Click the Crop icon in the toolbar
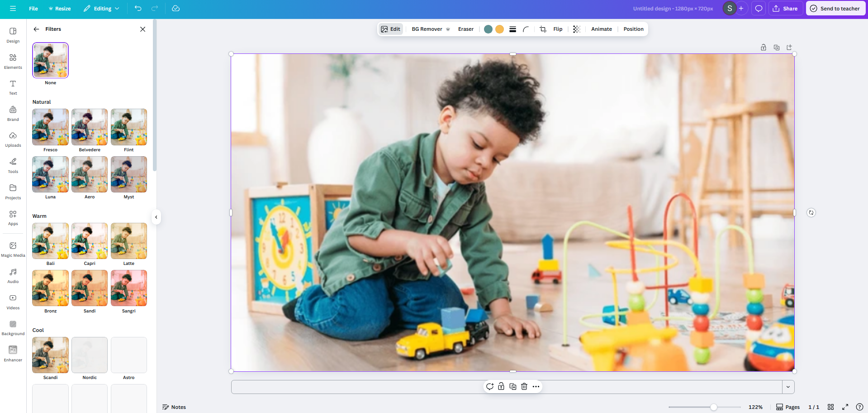Viewport: 868px width, 413px height. click(543, 29)
